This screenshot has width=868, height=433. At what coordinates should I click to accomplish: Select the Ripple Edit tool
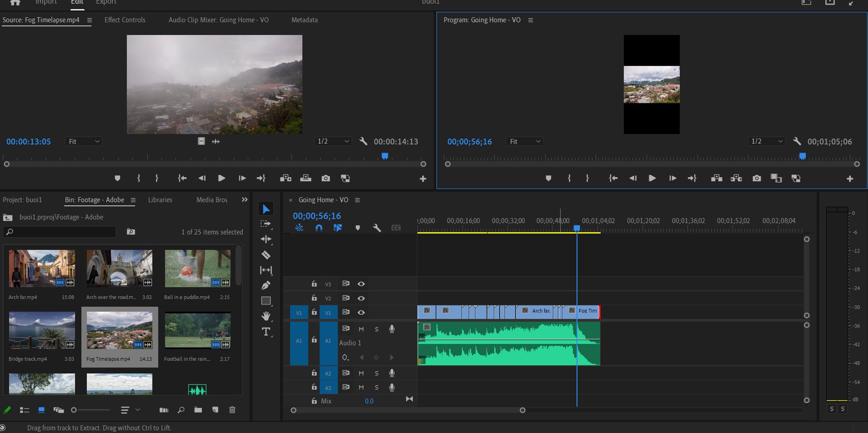tap(266, 239)
